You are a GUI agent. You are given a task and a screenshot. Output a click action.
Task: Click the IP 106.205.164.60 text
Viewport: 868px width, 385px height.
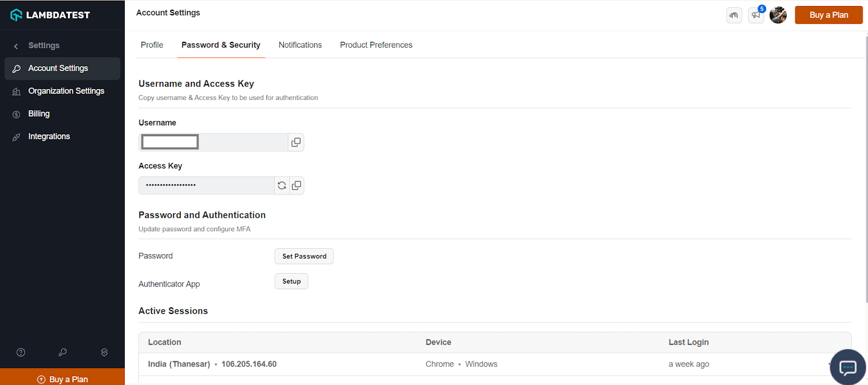click(x=249, y=364)
